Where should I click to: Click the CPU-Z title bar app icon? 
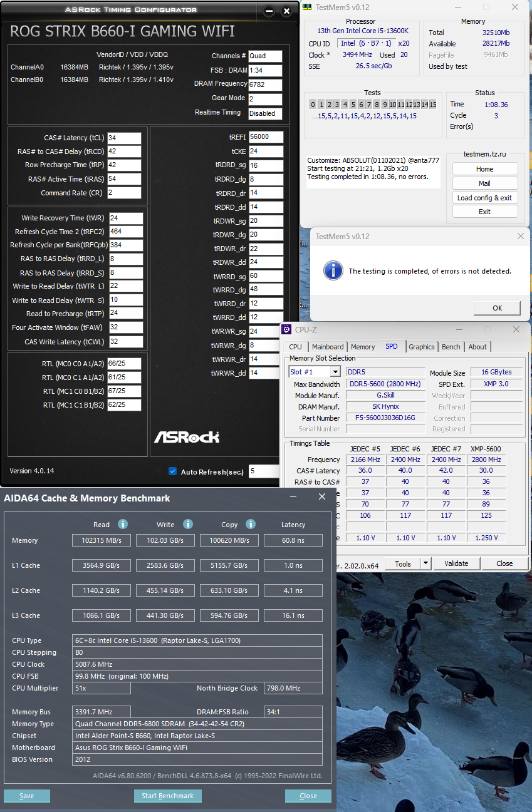coord(287,329)
